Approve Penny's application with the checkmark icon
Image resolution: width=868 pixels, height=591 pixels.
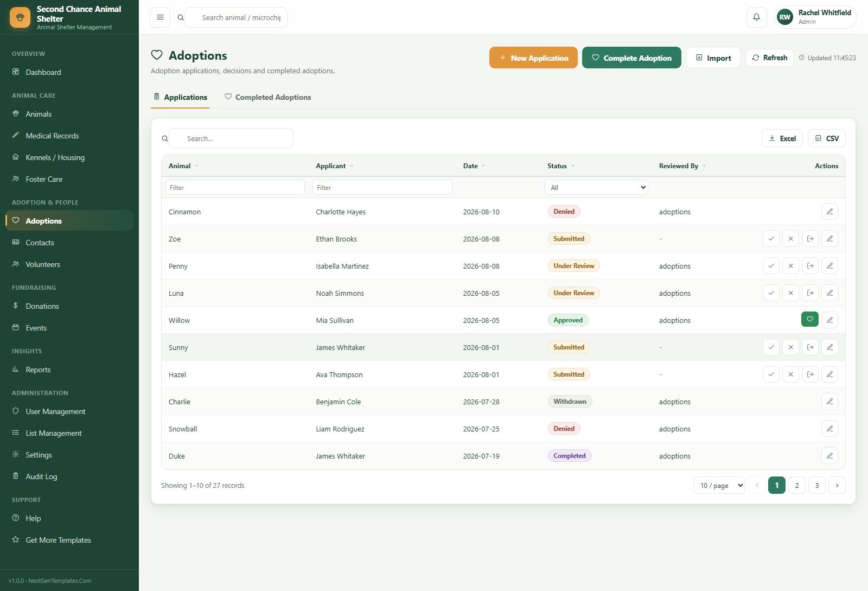coord(771,266)
